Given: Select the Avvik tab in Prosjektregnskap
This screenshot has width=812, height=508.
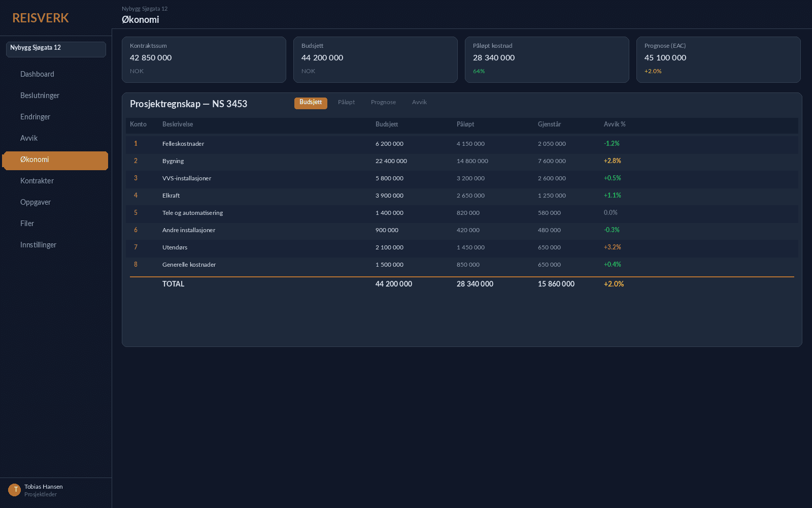Looking at the screenshot, I should pos(419,103).
